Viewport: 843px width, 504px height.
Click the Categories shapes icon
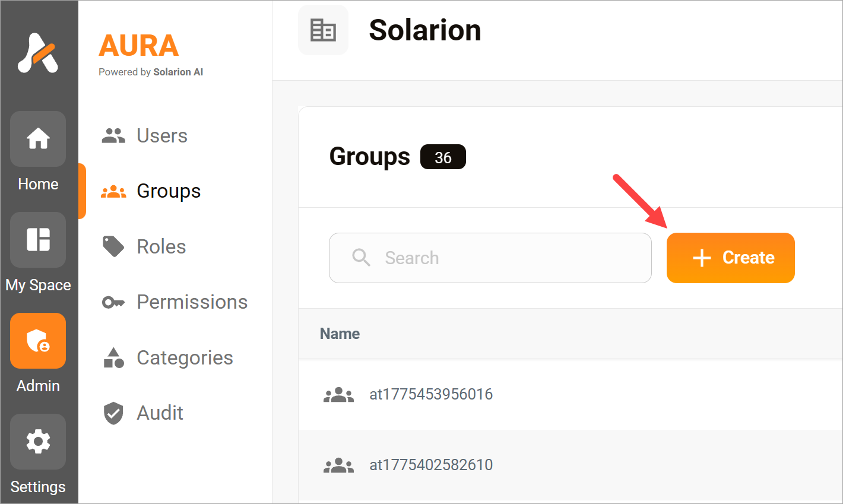[113, 357]
